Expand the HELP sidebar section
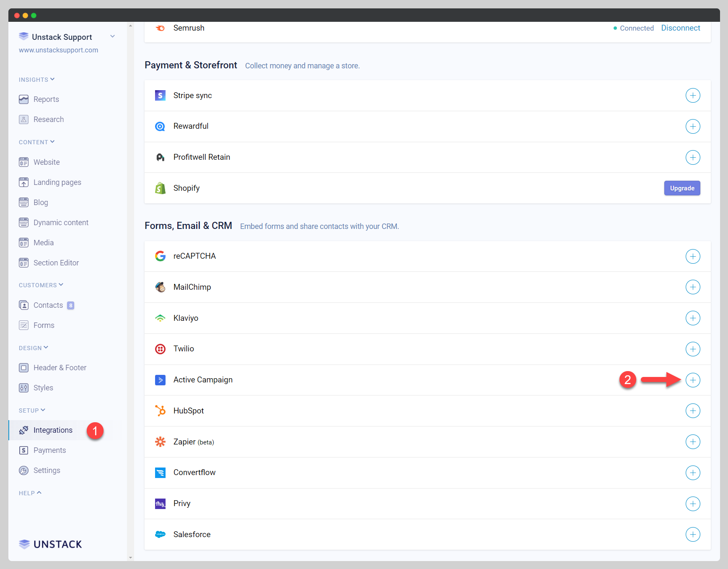 (30, 493)
